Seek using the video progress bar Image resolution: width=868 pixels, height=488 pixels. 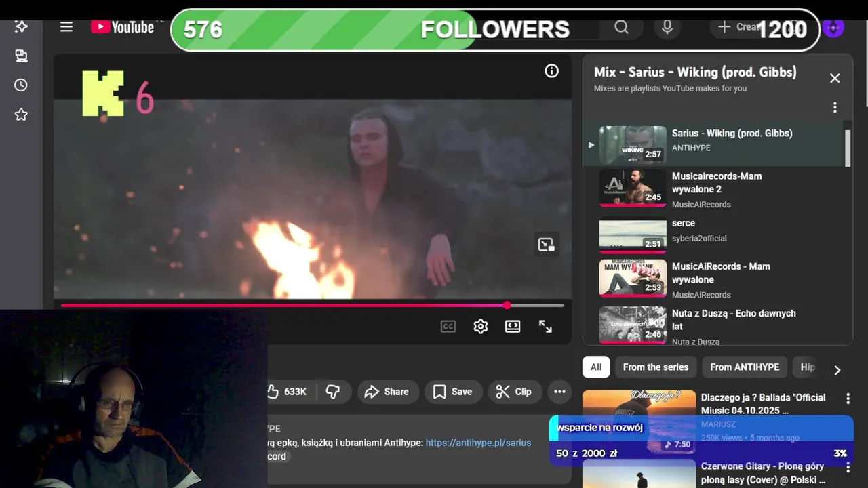[313, 306]
